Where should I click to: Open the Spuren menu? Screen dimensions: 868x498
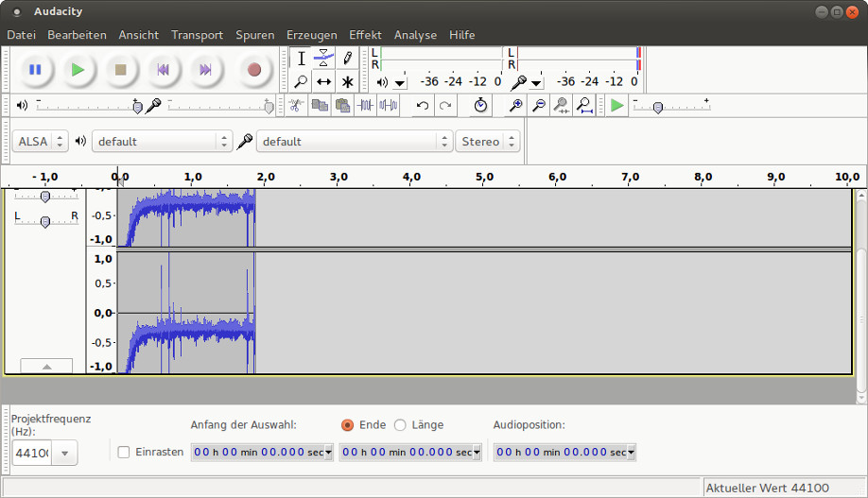point(254,35)
